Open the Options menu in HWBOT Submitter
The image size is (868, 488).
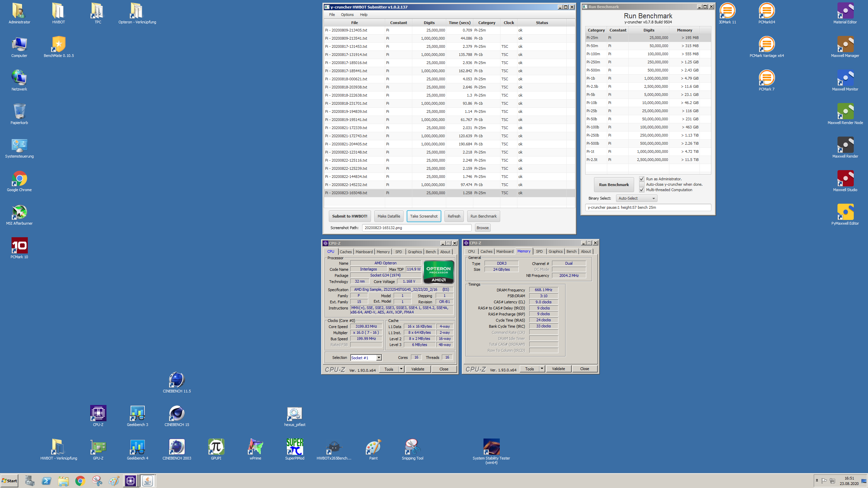(x=347, y=15)
